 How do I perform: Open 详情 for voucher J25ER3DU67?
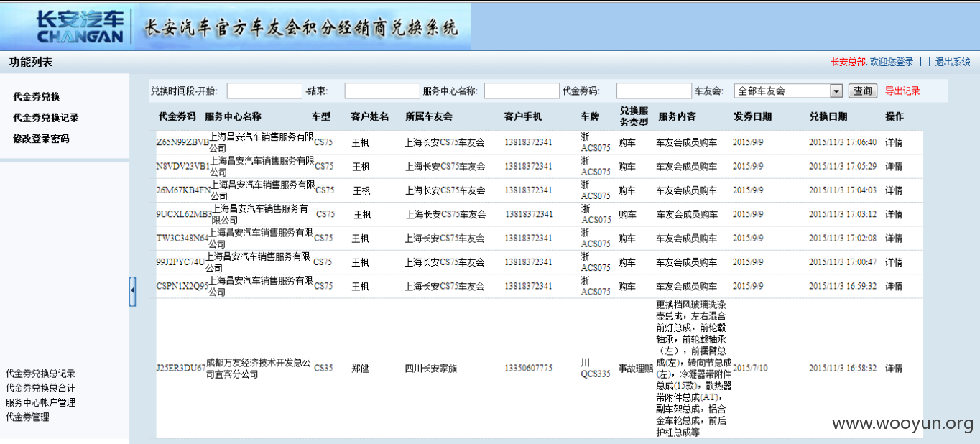(894, 368)
